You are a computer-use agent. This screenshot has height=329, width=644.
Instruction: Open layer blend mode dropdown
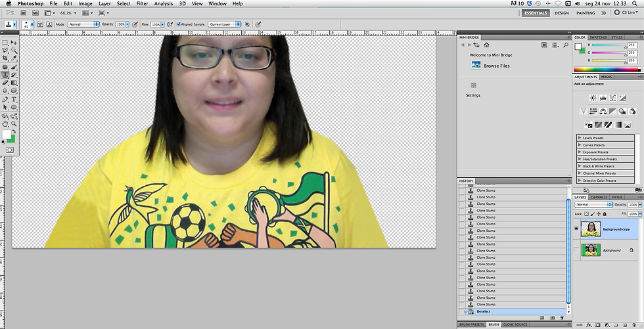[x=593, y=204]
